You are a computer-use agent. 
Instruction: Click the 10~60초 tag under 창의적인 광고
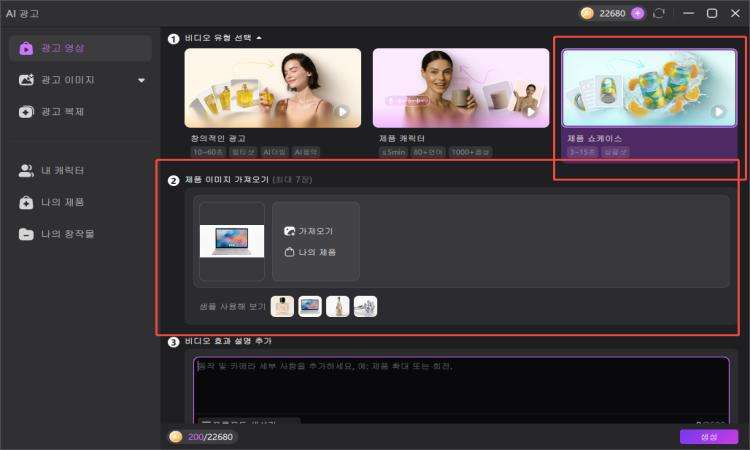pyautogui.click(x=208, y=152)
